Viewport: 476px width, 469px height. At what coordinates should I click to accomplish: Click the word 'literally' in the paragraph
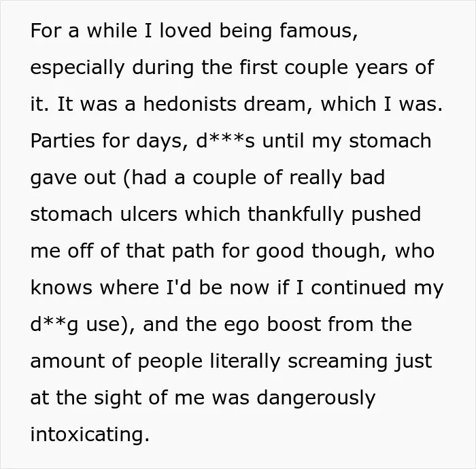coord(245,362)
